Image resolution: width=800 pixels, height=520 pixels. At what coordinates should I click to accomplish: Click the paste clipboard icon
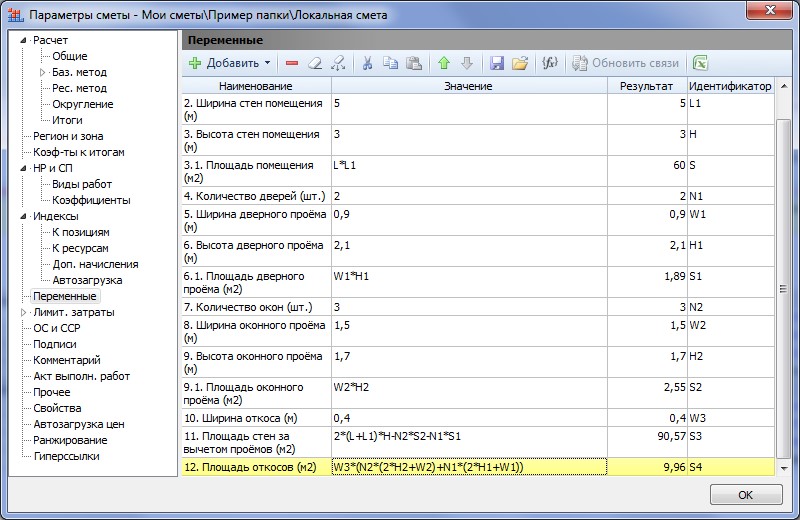pos(414,63)
